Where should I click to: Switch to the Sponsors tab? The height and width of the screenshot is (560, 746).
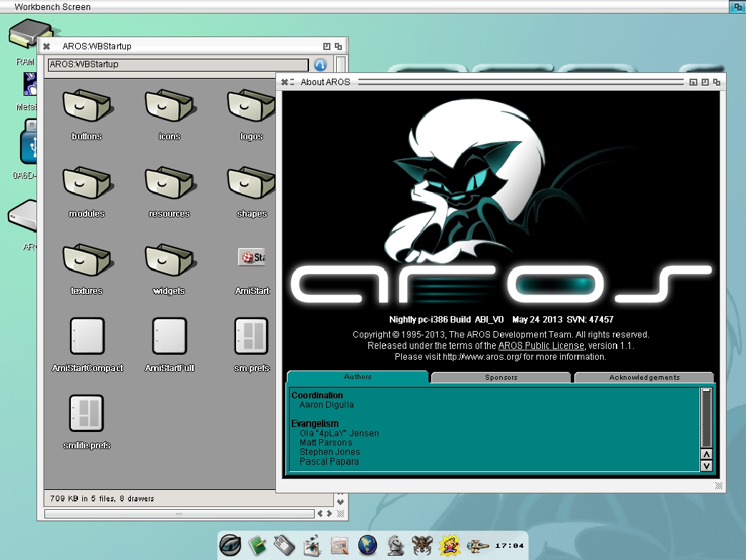click(501, 377)
